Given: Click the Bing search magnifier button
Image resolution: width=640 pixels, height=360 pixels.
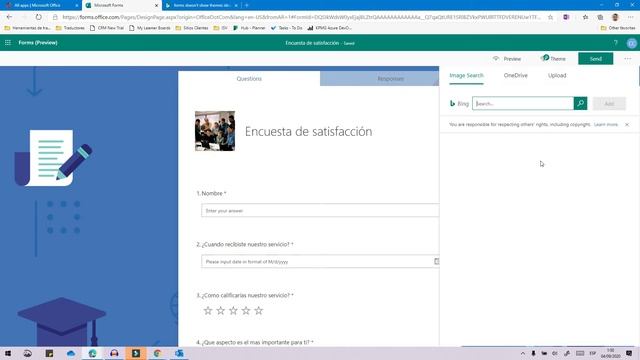Looking at the screenshot, I should click(580, 103).
